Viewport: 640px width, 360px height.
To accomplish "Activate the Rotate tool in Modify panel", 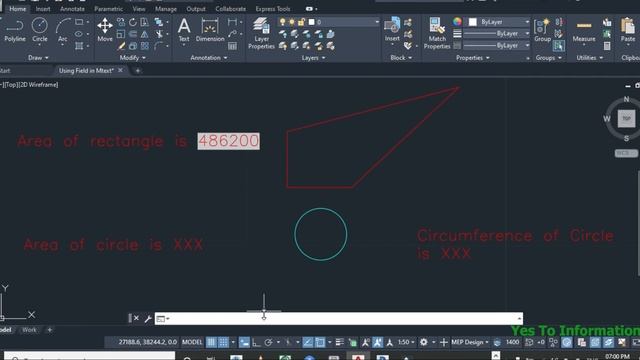I will (133, 22).
